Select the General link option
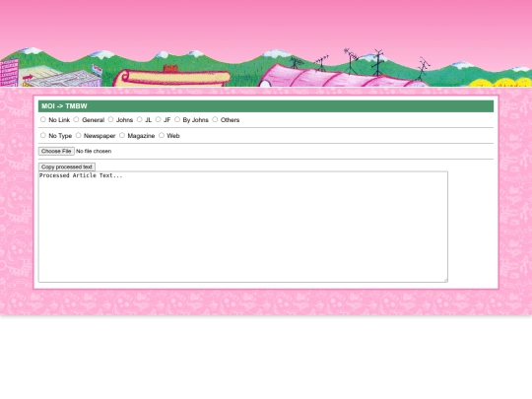 [x=76, y=119]
